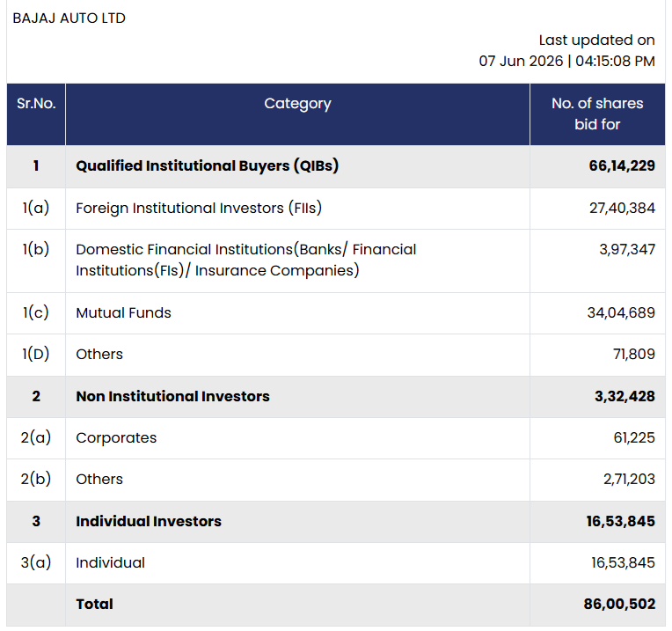
Task: Click the Others label in row 2(b)
Action: point(99,479)
